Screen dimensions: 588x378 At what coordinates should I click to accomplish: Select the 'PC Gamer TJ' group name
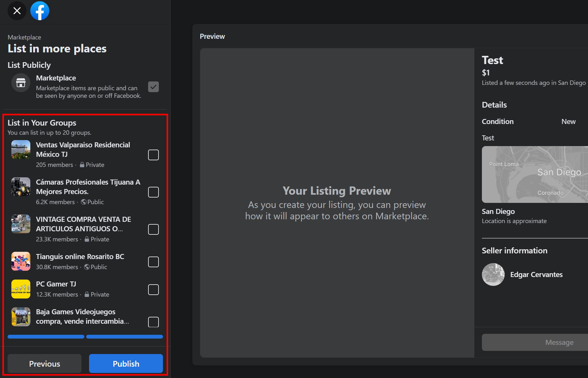pyautogui.click(x=56, y=284)
